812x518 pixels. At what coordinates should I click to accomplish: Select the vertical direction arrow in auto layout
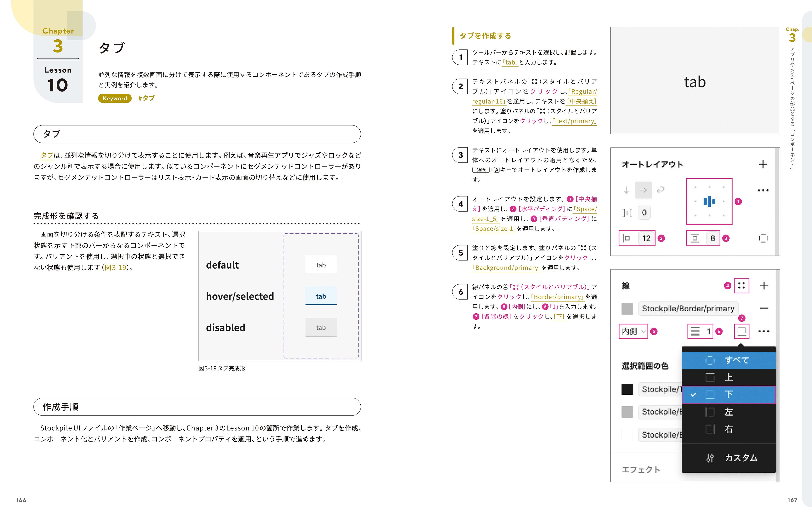(x=626, y=190)
